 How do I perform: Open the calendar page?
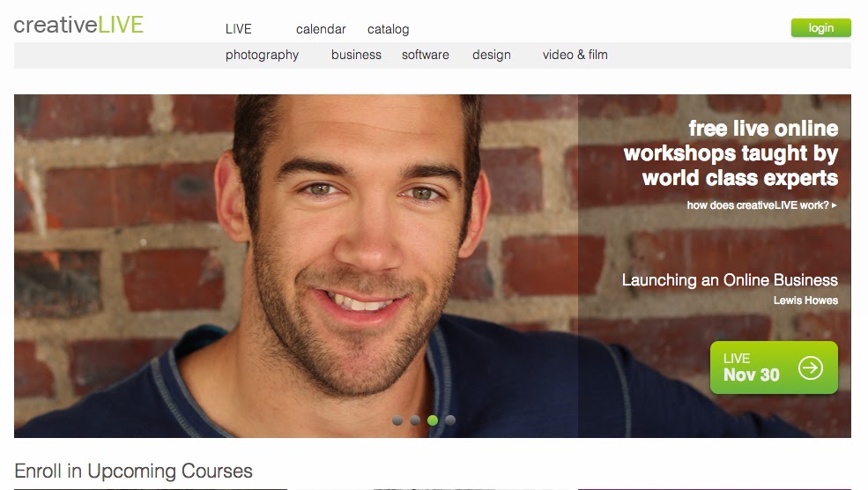pyautogui.click(x=321, y=29)
